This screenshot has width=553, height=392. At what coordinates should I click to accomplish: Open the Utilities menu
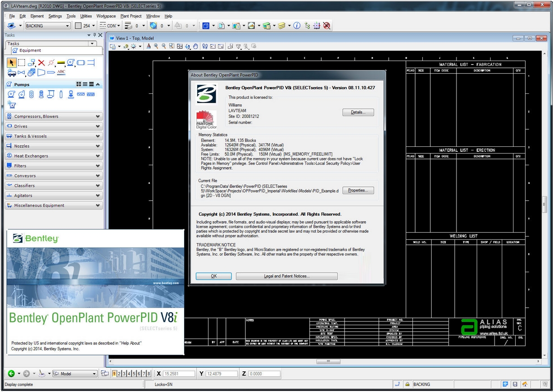point(86,16)
